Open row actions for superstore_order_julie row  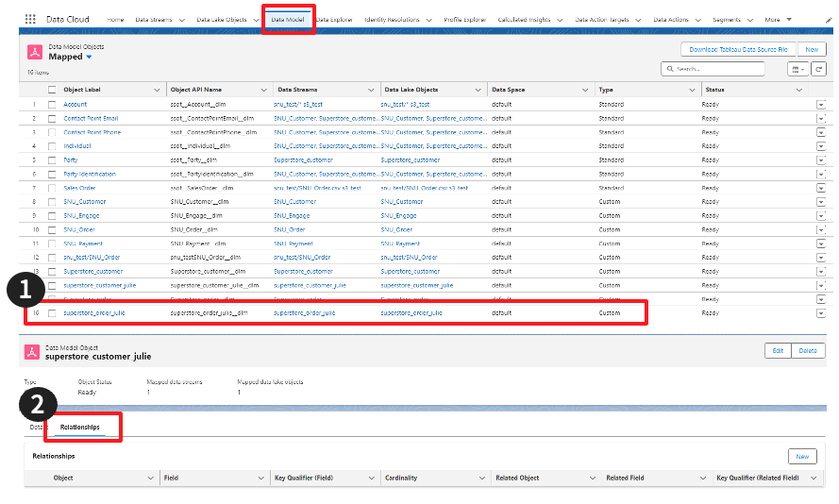(821, 313)
